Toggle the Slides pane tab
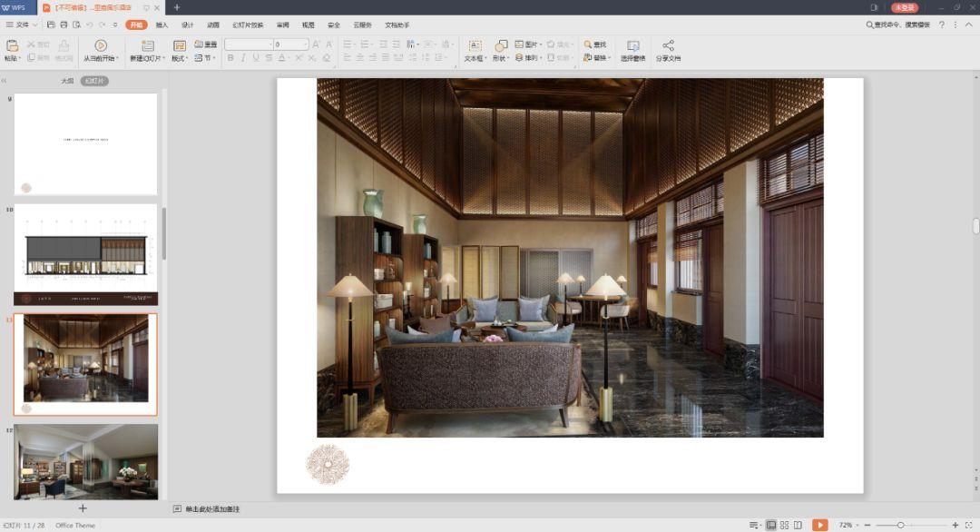980x532 pixels. coord(94,81)
